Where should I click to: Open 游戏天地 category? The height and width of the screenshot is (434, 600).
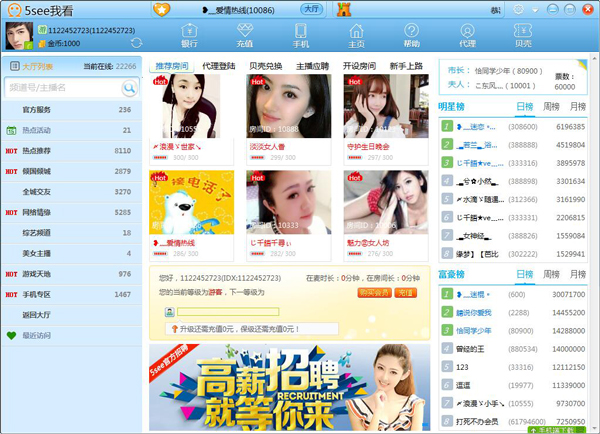pyautogui.click(x=72, y=274)
